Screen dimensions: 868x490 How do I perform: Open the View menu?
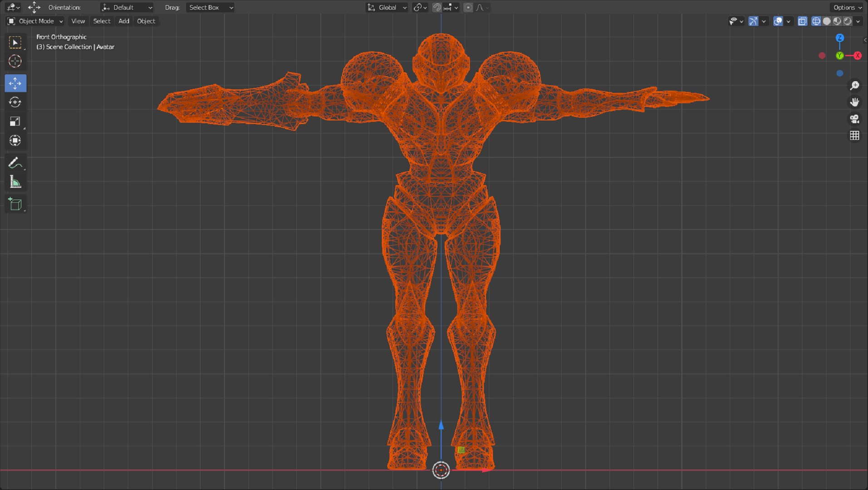click(78, 21)
